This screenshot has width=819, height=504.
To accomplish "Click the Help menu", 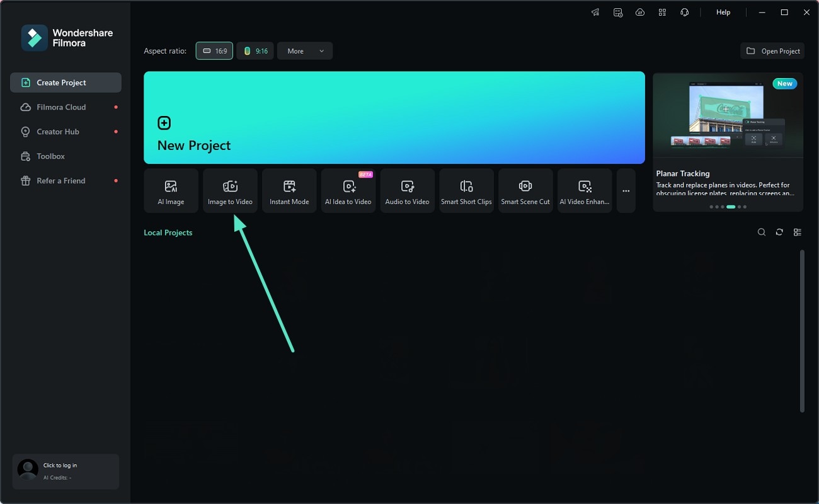I will pos(723,12).
